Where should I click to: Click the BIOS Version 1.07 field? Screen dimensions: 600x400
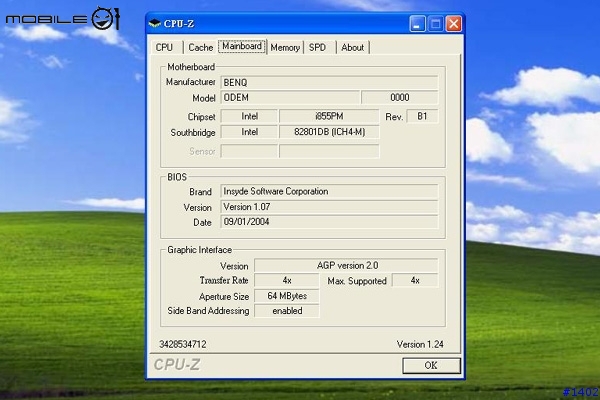click(x=329, y=207)
